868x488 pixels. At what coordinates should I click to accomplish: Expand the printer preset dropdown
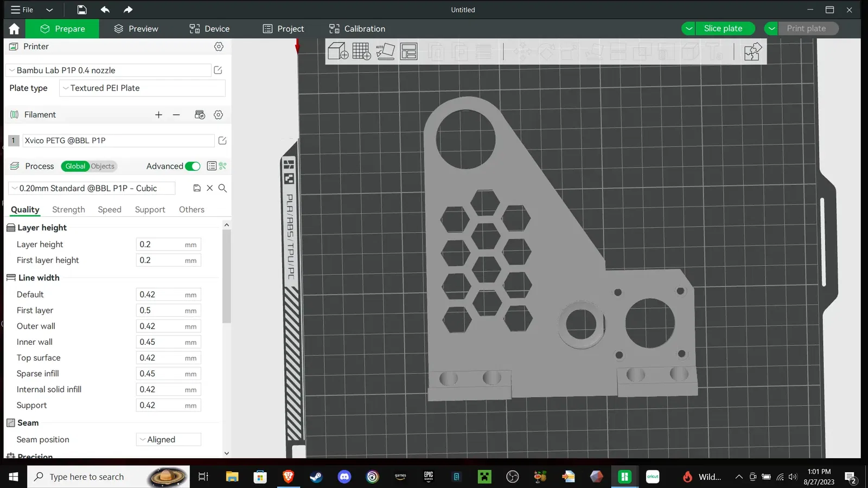pyautogui.click(x=108, y=70)
